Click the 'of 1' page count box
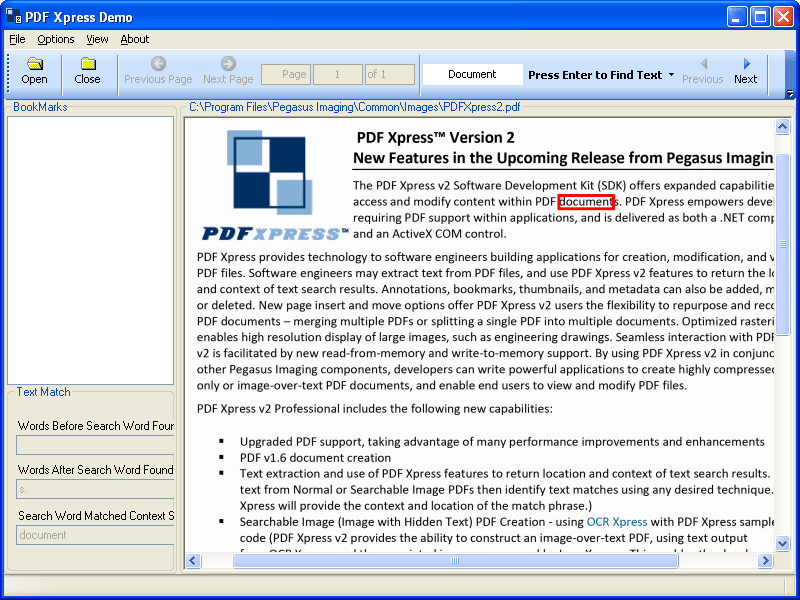 coord(390,74)
